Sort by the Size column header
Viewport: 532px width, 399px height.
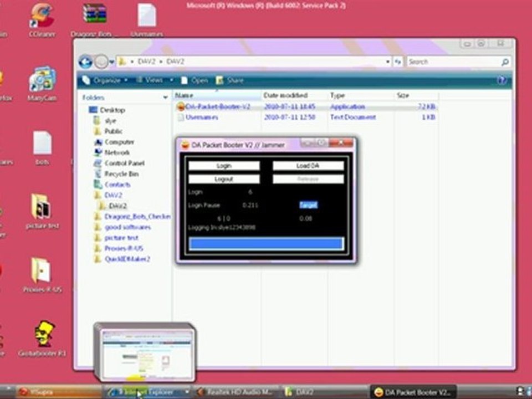(x=416, y=95)
